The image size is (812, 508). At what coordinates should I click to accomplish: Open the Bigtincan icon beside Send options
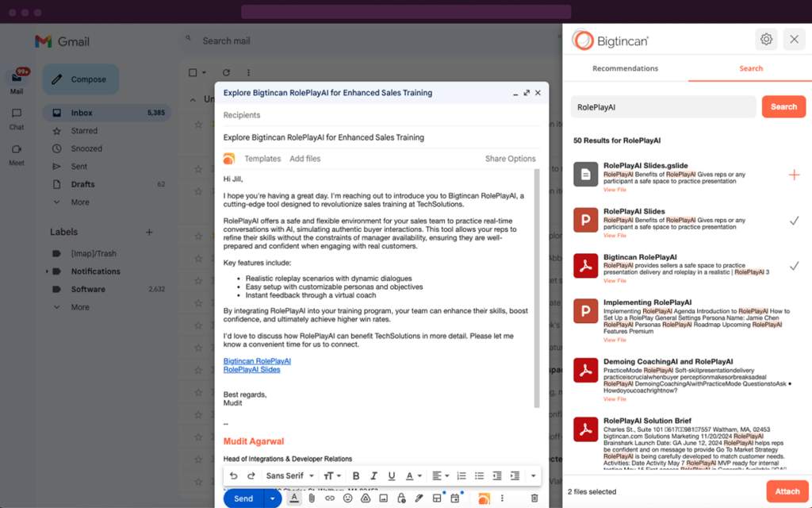484,498
